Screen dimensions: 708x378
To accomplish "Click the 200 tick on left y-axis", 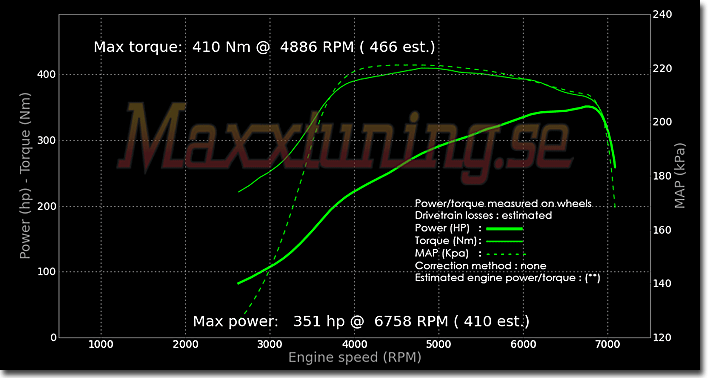I will 47,206.
